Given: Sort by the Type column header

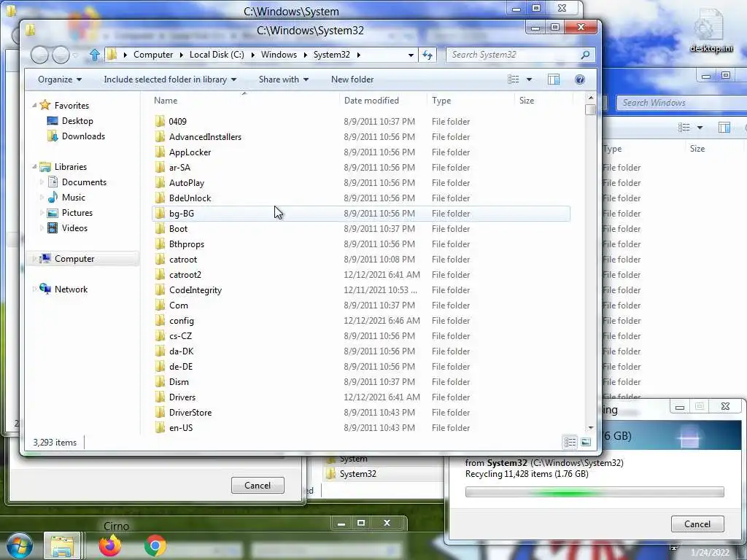Looking at the screenshot, I should click(x=471, y=101).
